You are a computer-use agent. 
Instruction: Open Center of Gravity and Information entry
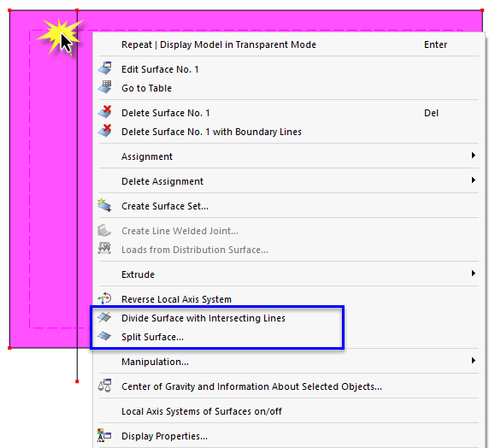click(289, 386)
